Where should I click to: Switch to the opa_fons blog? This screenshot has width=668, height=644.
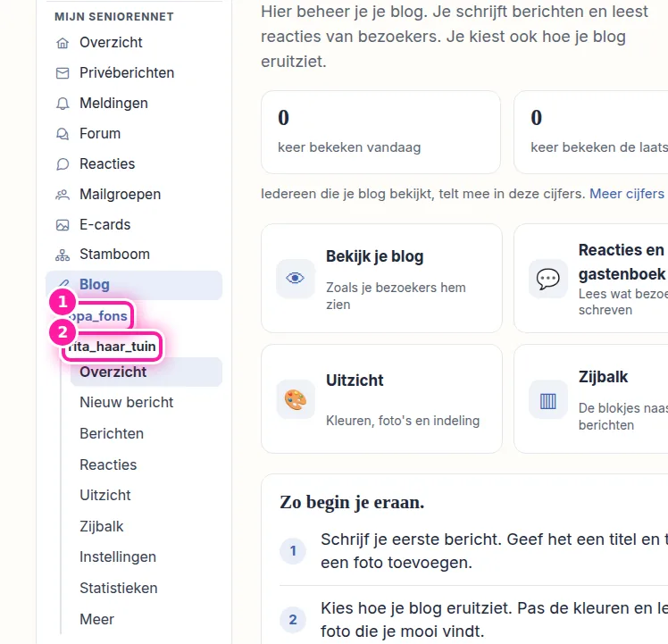pos(98,316)
